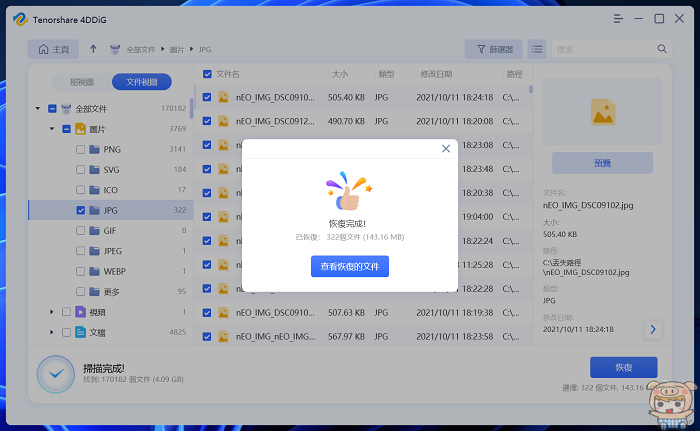Image resolution: width=700 pixels, height=431 pixels.
Task: Expand the 視頻 tree node
Action: (x=52, y=312)
